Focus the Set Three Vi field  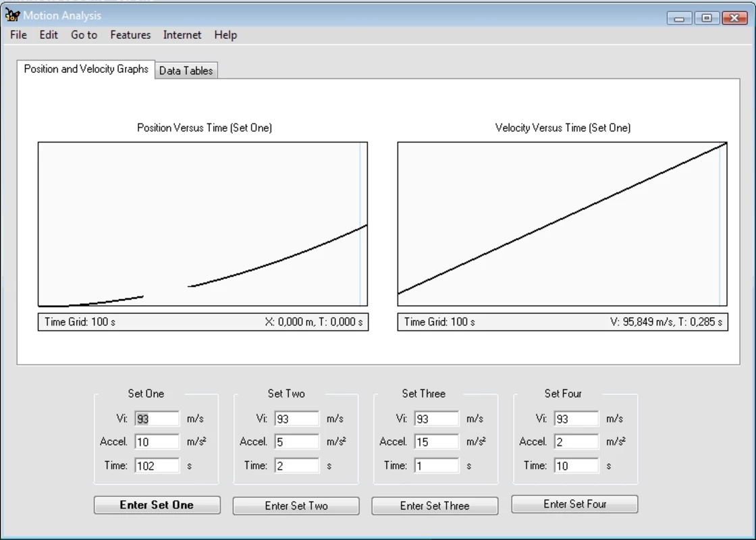(436, 418)
